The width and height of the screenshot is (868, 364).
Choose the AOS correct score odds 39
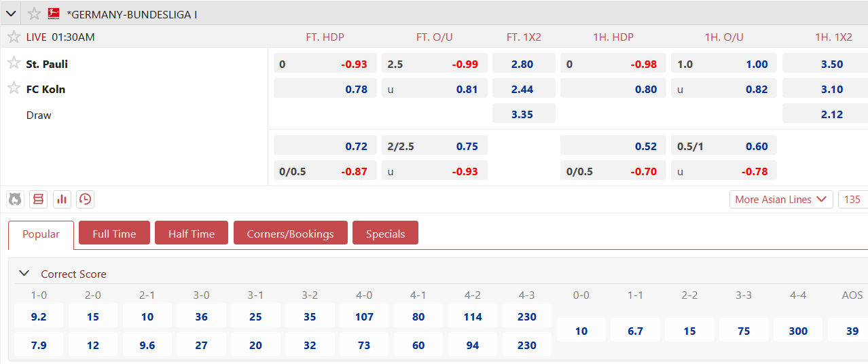(852, 331)
